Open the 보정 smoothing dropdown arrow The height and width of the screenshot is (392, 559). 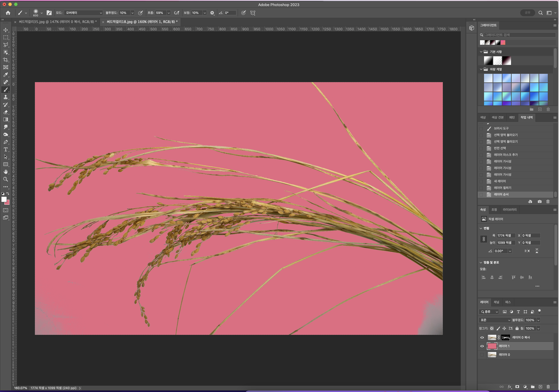pyautogui.click(x=205, y=13)
